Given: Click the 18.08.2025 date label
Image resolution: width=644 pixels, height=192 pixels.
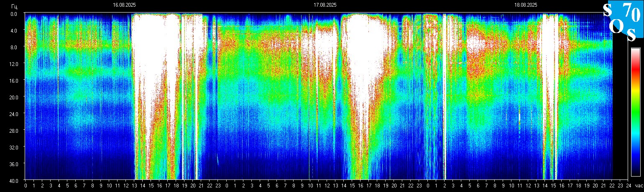Looking at the screenshot, I should (x=526, y=5).
